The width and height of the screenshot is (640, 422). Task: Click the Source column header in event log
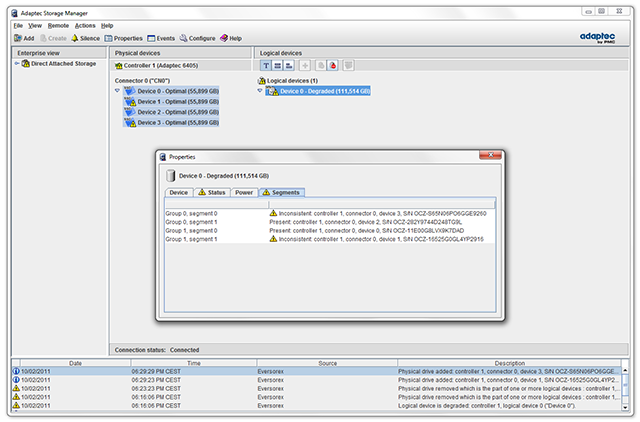(x=327, y=363)
